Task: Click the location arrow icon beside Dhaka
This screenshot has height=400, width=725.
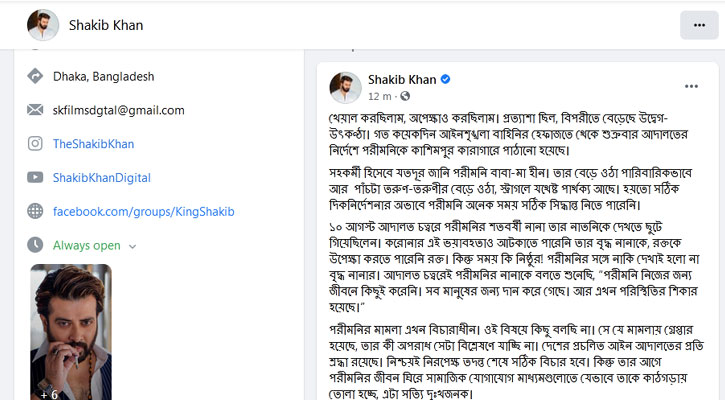Action: 36,76
